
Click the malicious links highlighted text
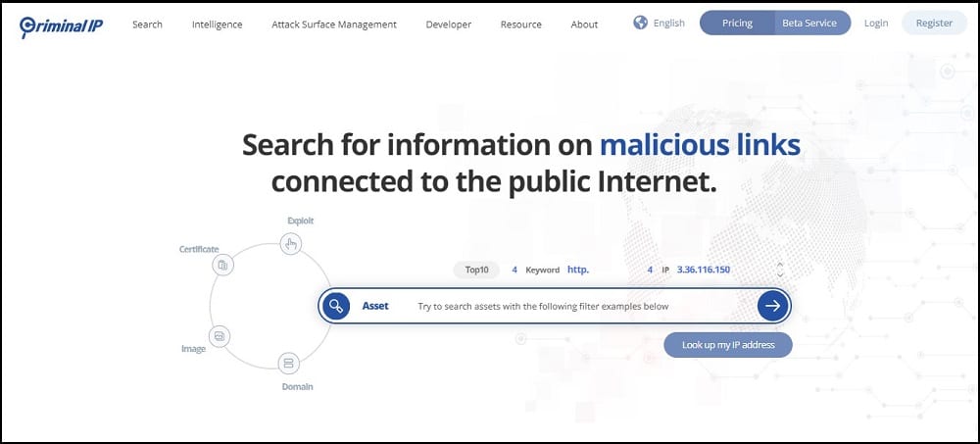coord(700,144)
